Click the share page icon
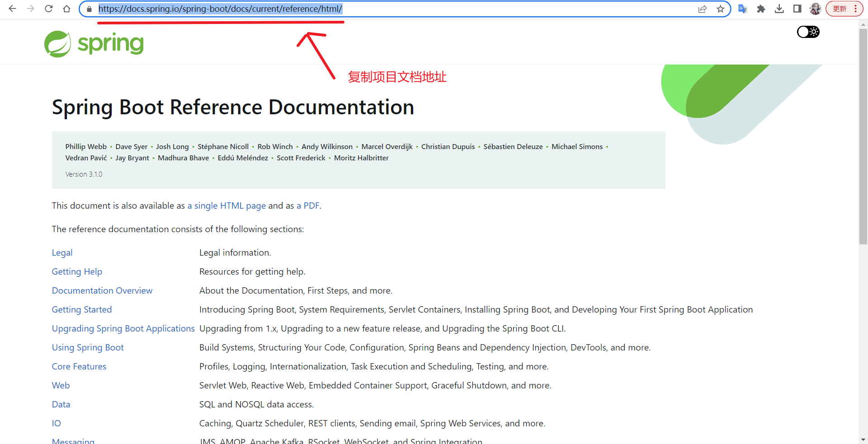 [x=702, y=9]
